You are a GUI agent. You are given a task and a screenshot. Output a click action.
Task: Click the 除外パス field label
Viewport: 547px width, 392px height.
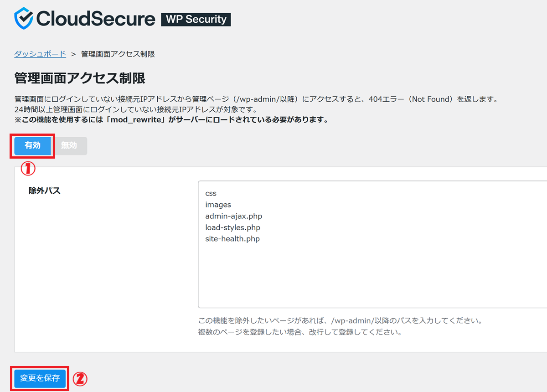tap(44, 191)
